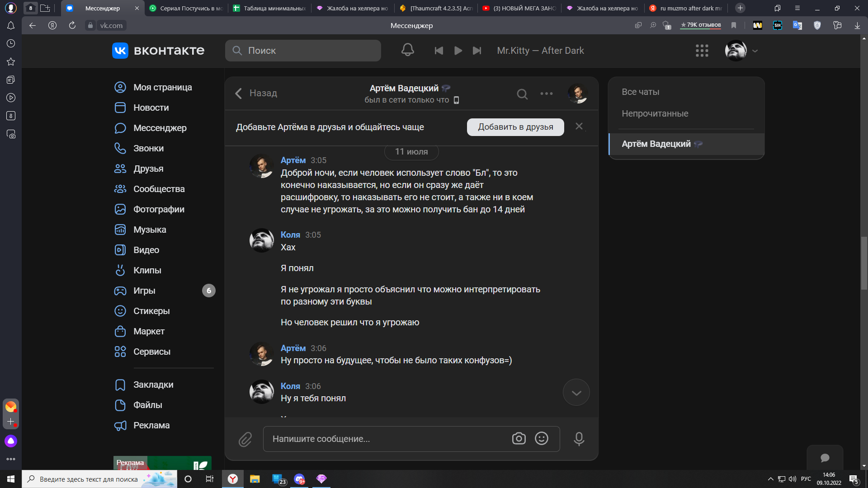Expand profile account dropdown arrow

point(755,51)
